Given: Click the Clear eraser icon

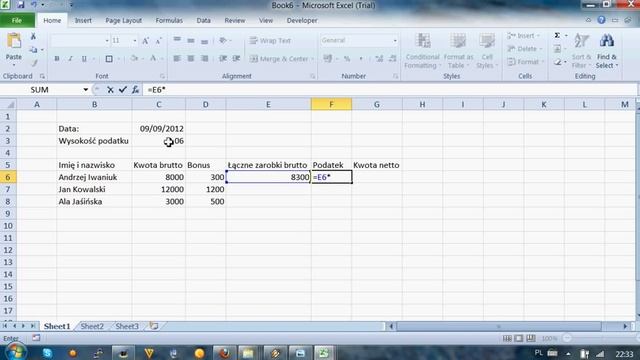Looking at the screenshot, I should click(558, 62).
